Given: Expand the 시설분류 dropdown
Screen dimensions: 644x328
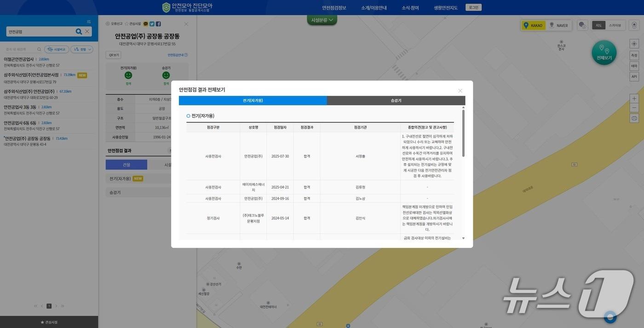Looking at the screenshot, I should pyautogui.click(x=322, y=20).
